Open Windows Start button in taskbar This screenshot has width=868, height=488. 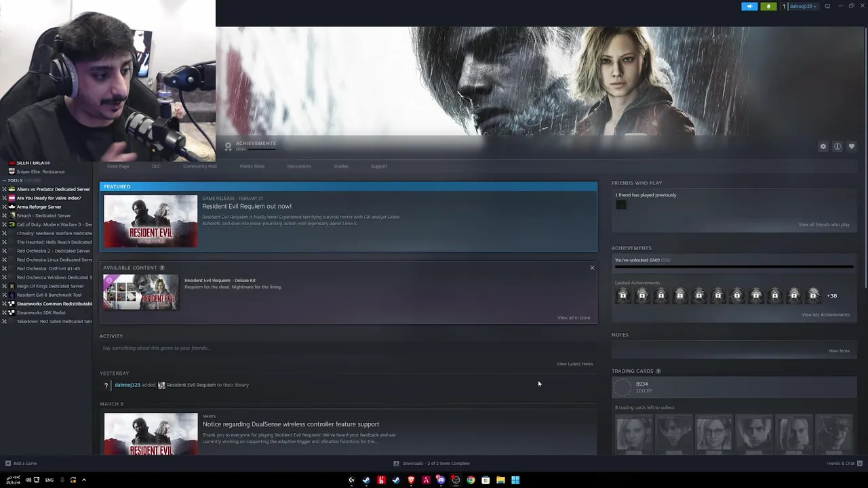(x=515, y=480)
